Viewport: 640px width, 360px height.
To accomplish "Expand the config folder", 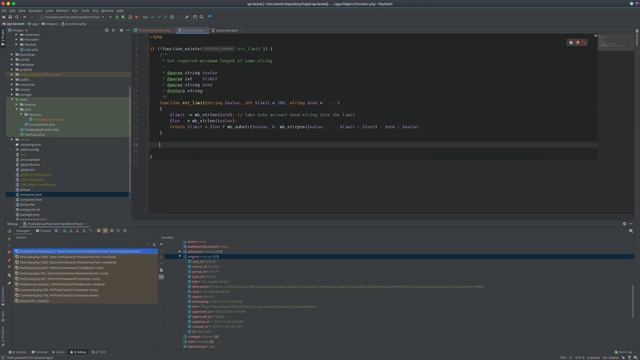I will click(x=12, y=60).
